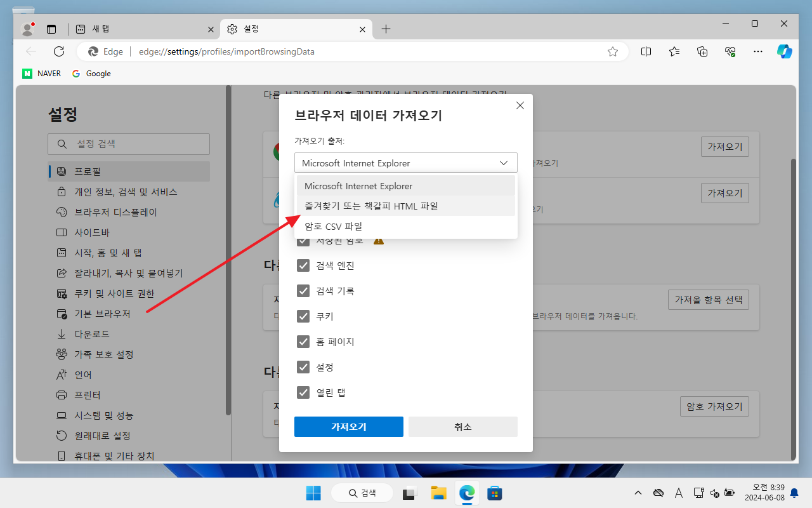The height and width of the screenshot is (508, 812).
Task: Open 시스템 및 성능 section
Action: [x=129, y=415]
